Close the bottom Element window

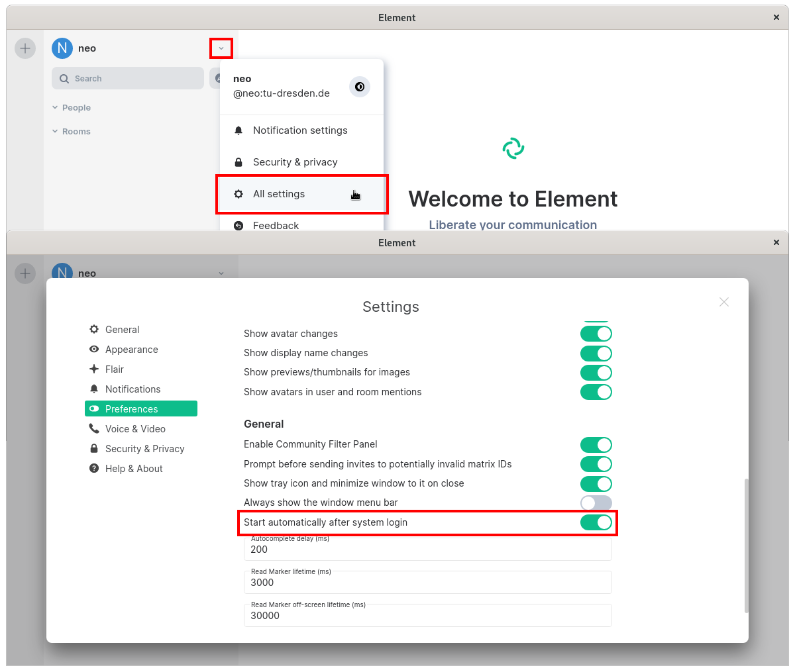coord(776,243)
